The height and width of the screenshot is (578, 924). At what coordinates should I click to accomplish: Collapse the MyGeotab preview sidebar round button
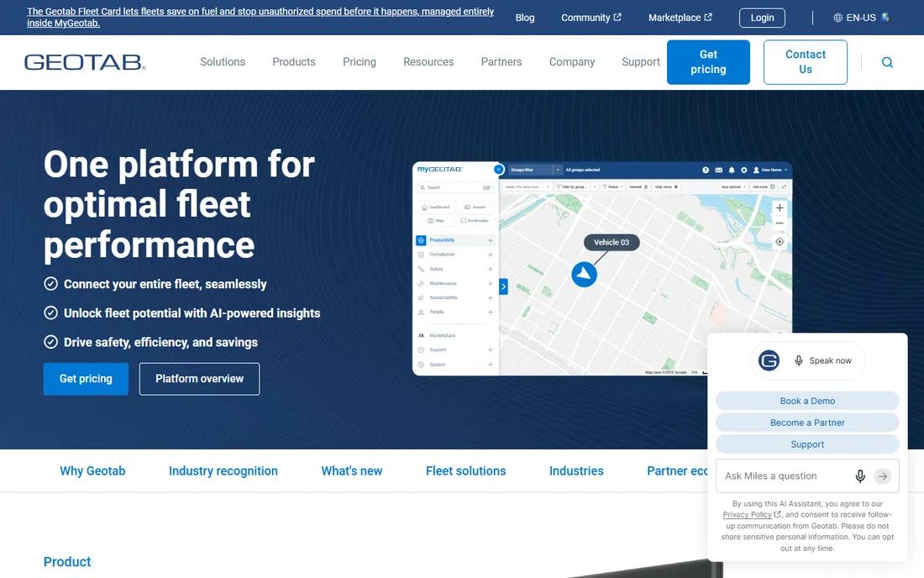point(498,169)
